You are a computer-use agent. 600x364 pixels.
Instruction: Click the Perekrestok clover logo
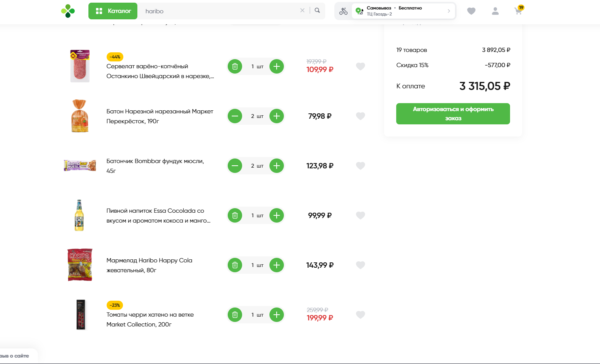(68, 11)
